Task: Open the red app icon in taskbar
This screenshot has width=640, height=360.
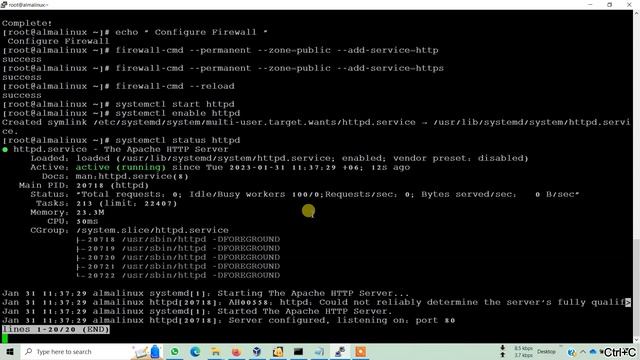Action: 236,351
